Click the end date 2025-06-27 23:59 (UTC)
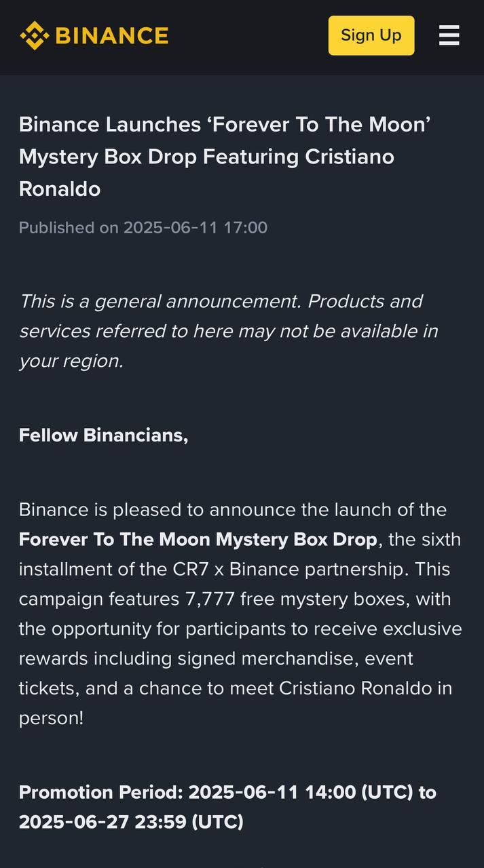The height and width of the screenshot is (868, 484). 131,822
